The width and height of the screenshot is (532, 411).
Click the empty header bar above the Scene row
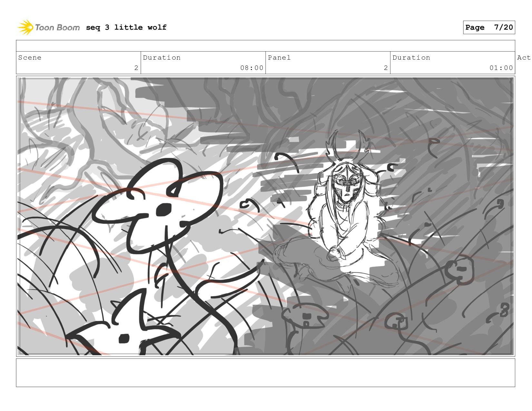click(265, 46)
